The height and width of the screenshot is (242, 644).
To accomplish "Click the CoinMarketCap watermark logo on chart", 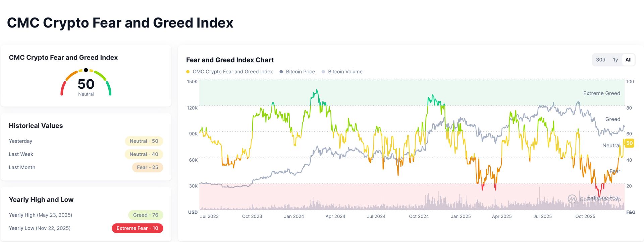I will tap(572, 199).
